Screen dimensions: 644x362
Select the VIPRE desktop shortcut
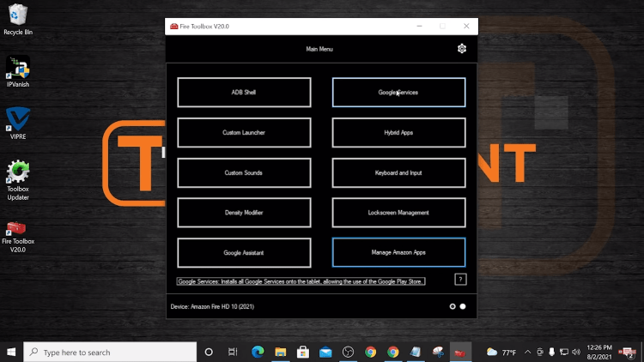click(x=18, y=124)
